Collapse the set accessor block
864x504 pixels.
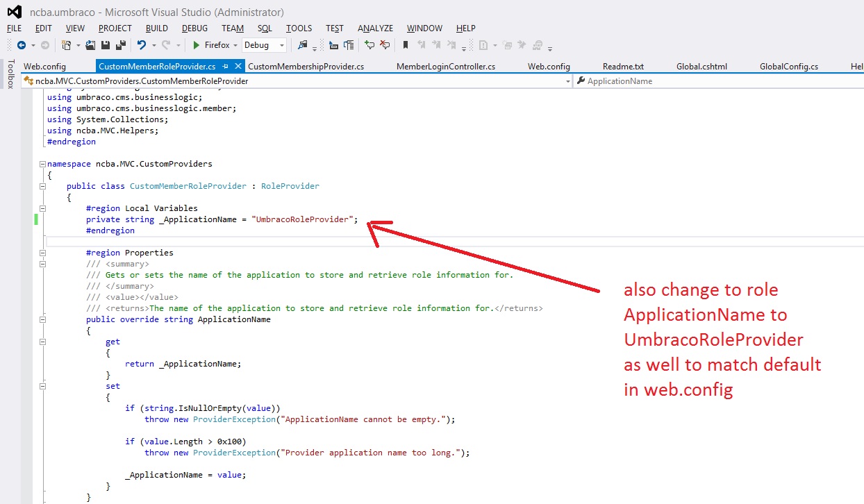(x=43, y=387)
